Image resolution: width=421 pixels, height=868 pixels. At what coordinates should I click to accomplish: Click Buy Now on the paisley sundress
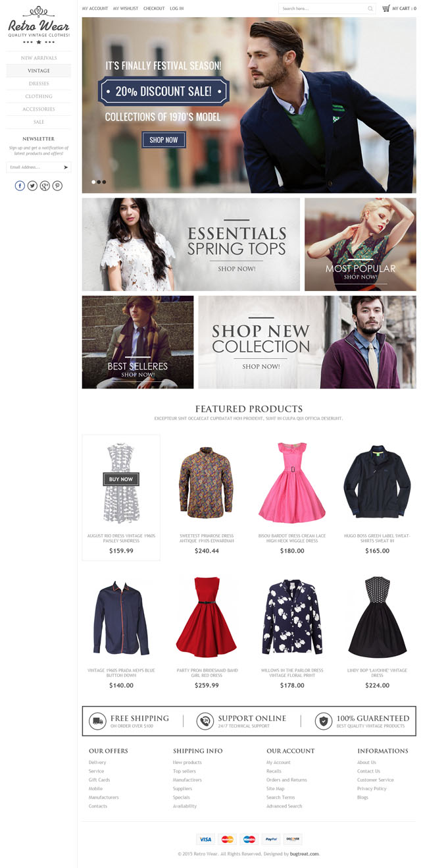(121, 479)
